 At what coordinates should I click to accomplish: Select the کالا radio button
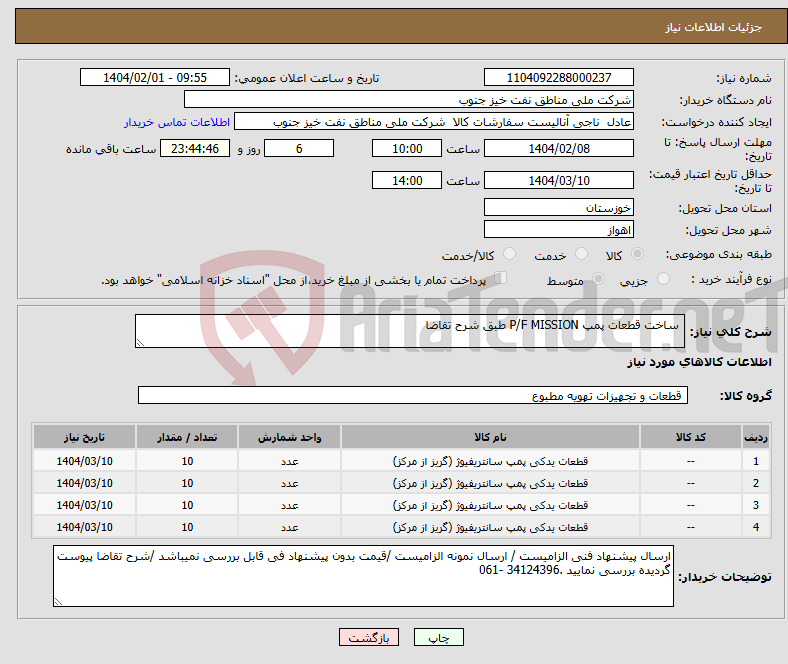coord(638,255)
